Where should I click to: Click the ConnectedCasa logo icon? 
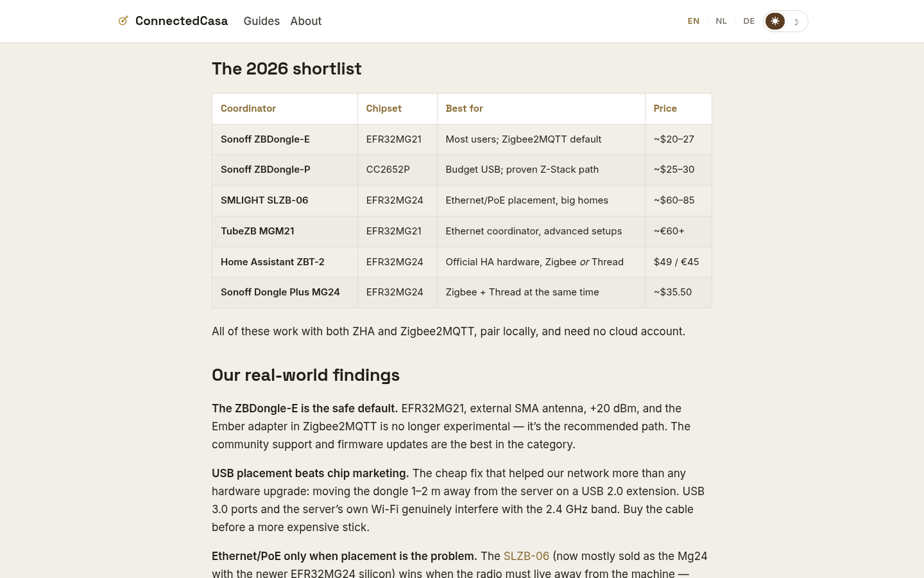[123, 21]
